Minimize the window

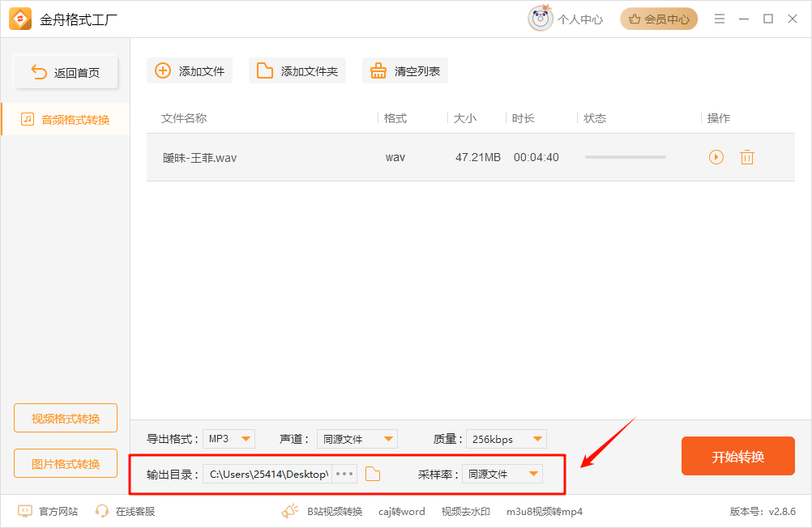point(744,19)
